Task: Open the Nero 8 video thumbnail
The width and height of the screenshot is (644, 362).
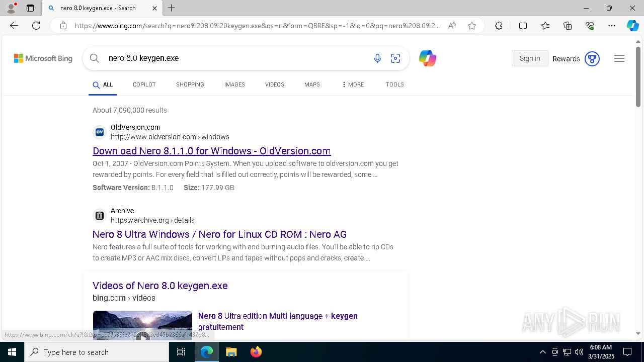Action: point(142,325)
